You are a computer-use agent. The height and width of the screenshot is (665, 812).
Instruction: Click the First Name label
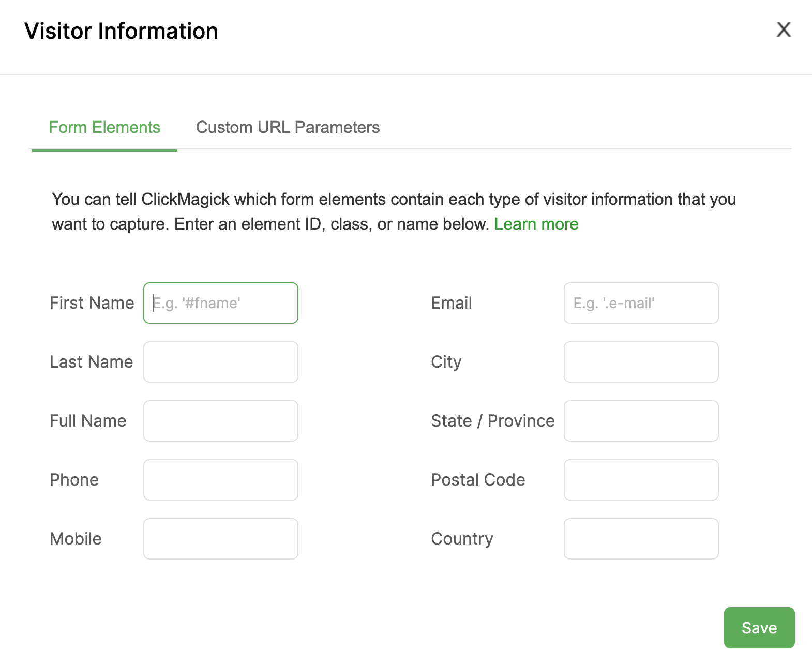(x=92, y=303)
